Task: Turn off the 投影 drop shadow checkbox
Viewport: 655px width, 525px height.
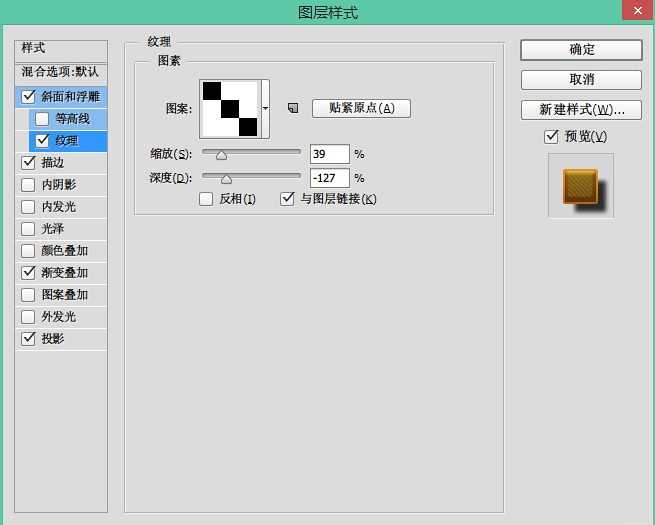Action: (x=28, y=339)
